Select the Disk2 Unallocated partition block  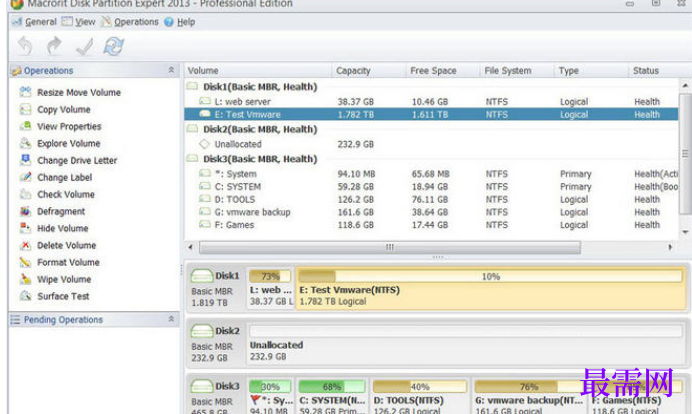coord(466,343)
